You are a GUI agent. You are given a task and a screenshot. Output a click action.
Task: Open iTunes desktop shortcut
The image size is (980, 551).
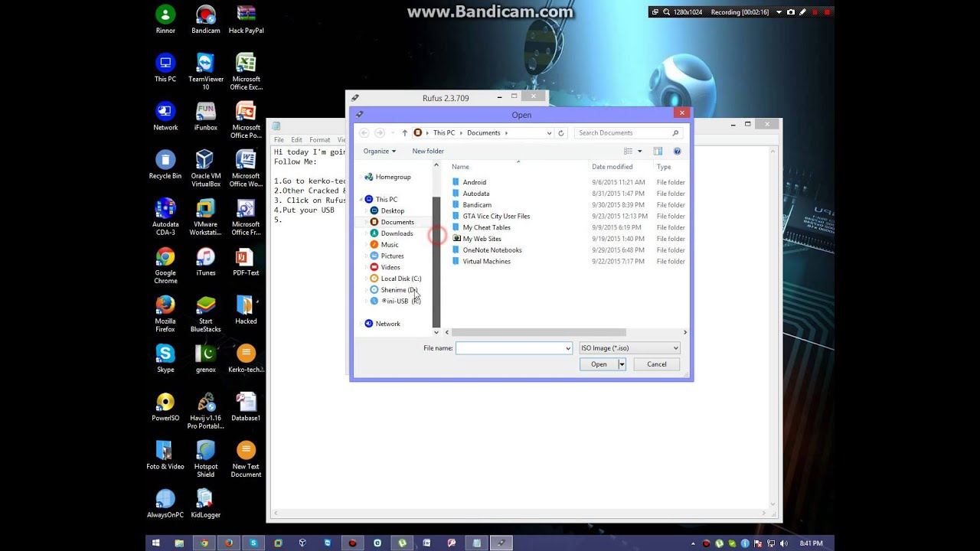[x=205, y=262]
